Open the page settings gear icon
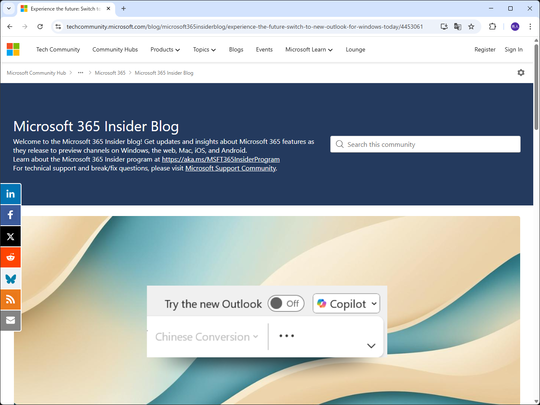This screenshot has width=540, height=405. (x=521, y=73)
